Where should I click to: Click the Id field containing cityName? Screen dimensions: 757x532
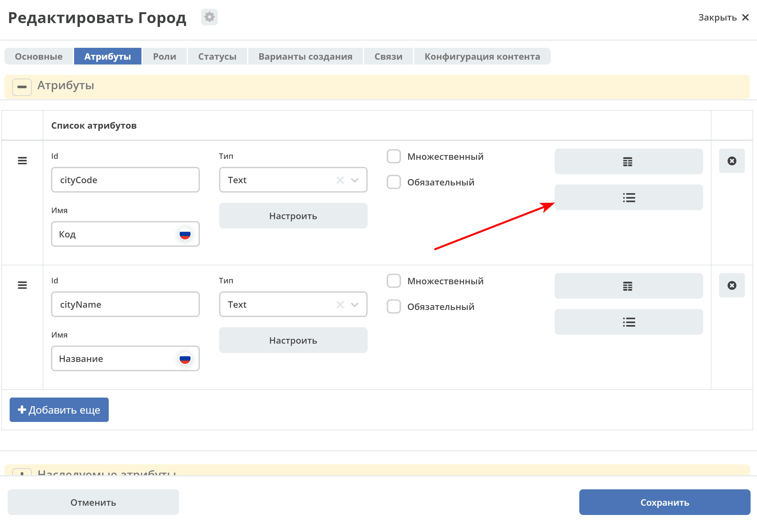click(125, 304)
